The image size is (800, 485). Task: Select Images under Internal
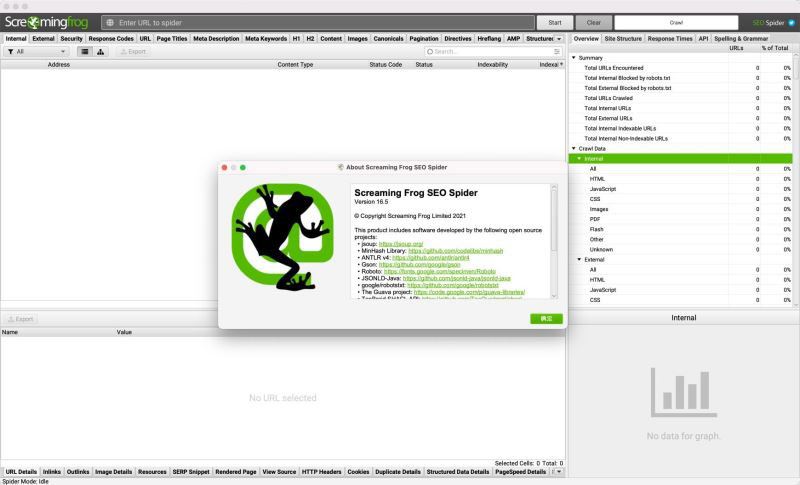tap(681, 209)
